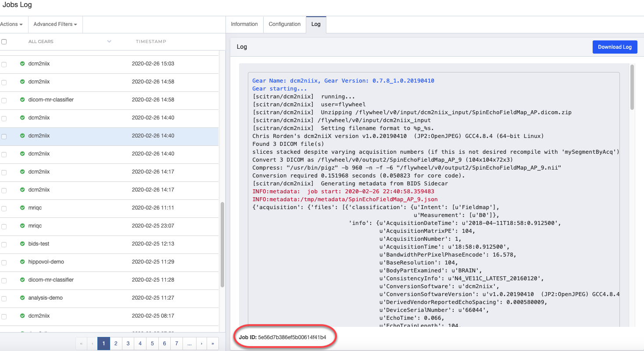This screenshot has height=351, width=644.
Task: Check the box for mriqc 11:11 job
Action: 4,208
